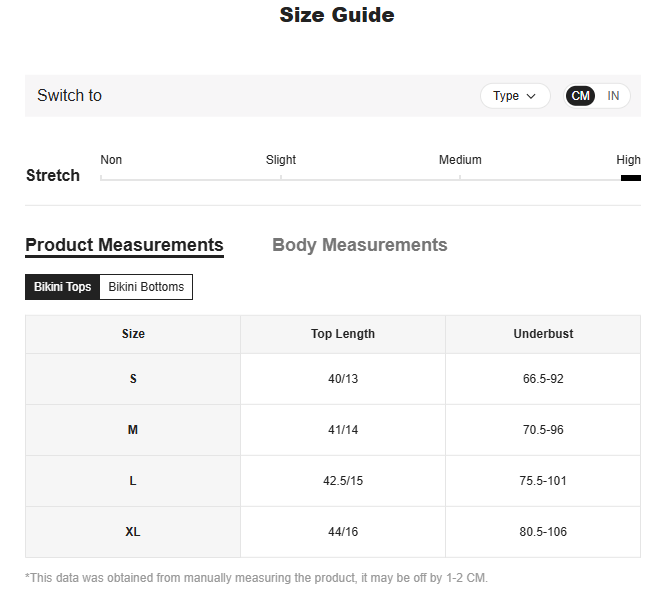Screen dimensions: 671x593
Task: Switch units to CM
Action: pyautogui.click(x=580, y=96)
